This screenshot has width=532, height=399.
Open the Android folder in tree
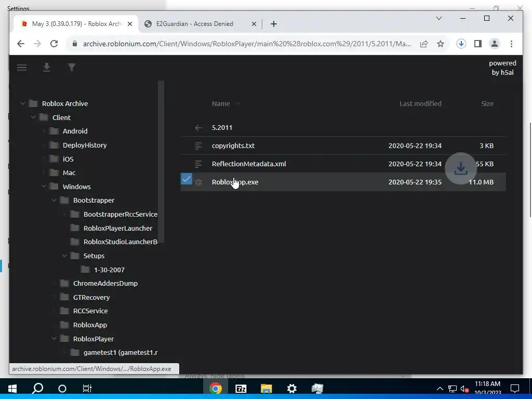(75, 131)
